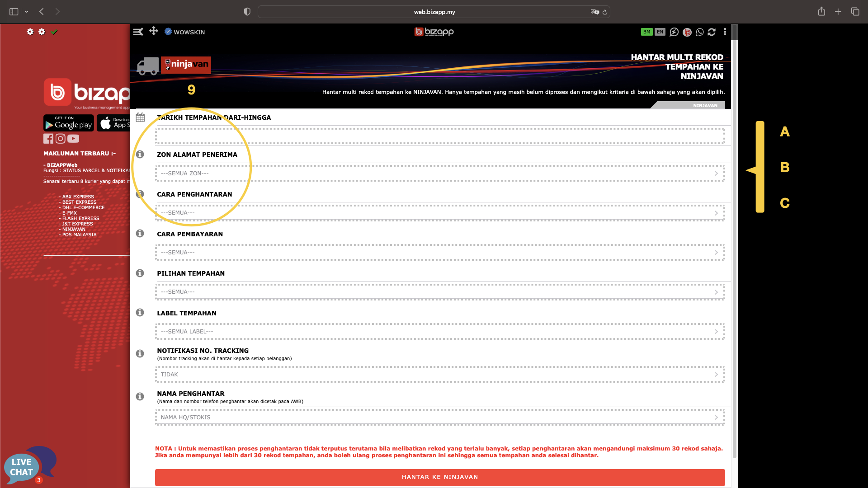The width and height of the screenshot is (868, 488).
Task: Open the Cara Penghantaran ---SEMUA--- dropdown
Action: pyautogui.click(x=440, y=213)
